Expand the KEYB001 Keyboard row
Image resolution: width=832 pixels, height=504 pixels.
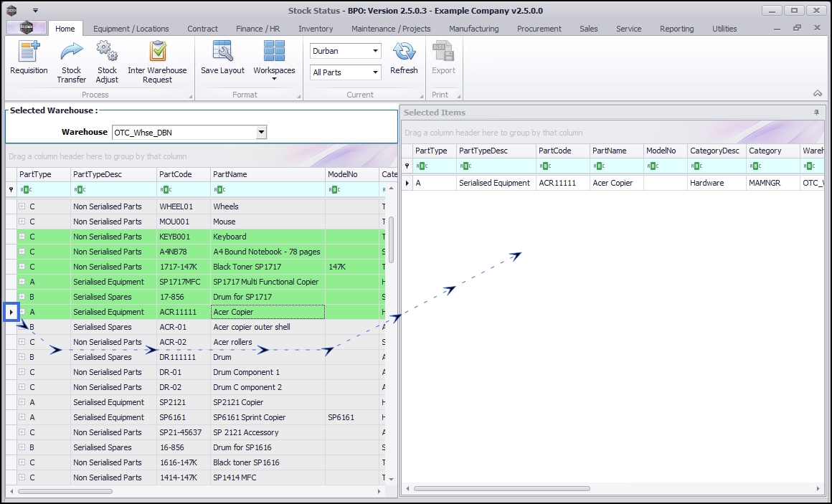(22, 236)
